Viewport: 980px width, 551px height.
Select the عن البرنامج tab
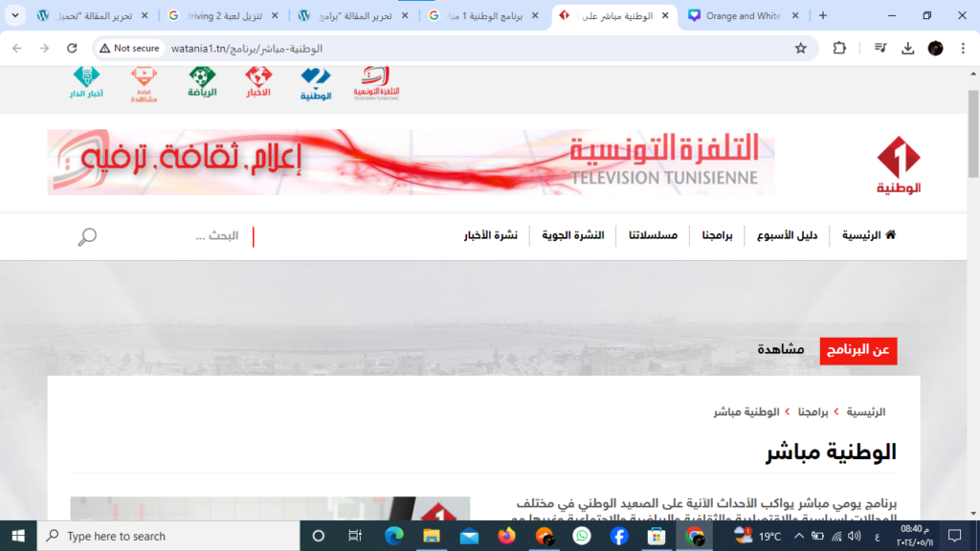point(858,350)
